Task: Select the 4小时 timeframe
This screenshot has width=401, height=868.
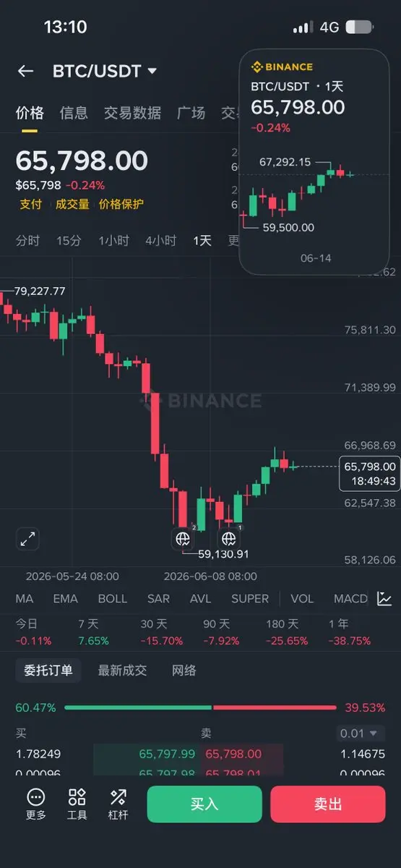Action: point(160,241)
